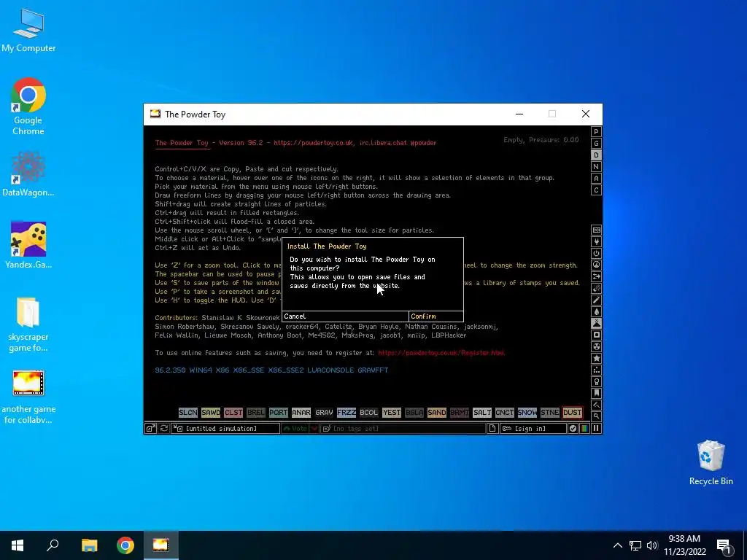Open the Radioactive category icon
Viewport: 747px width, 560px height.
click(x=597, y=346)
